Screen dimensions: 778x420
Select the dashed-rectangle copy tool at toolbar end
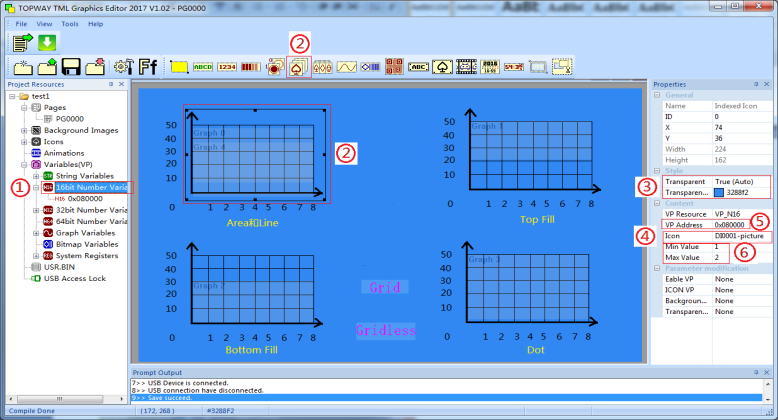[x=562, y=67]
